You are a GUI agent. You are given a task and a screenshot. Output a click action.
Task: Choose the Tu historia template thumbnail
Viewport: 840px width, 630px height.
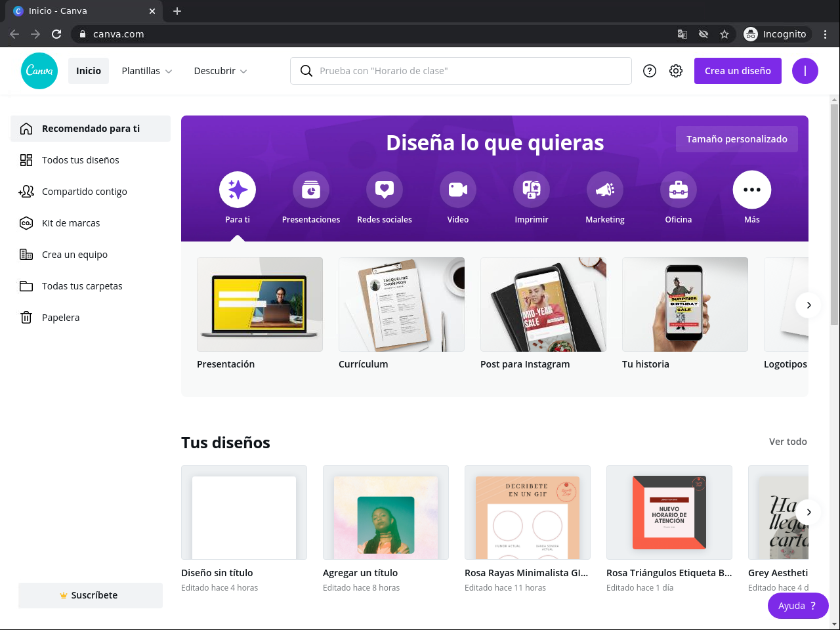[x=685, y=304]
